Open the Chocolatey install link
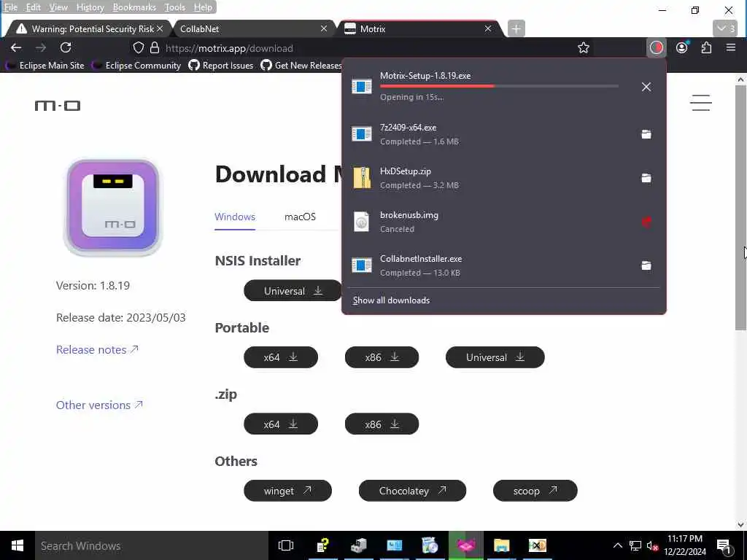The height and width of the screenshot is (560, 747). click(x=412, y=491)
